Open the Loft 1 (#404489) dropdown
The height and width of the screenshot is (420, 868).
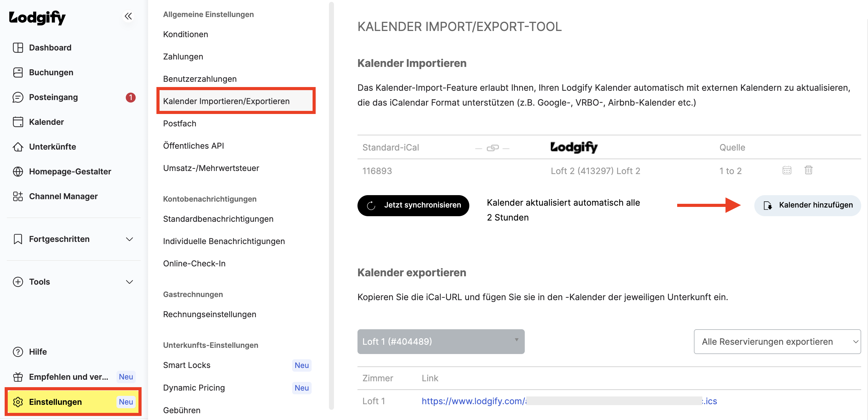(441, 342)
